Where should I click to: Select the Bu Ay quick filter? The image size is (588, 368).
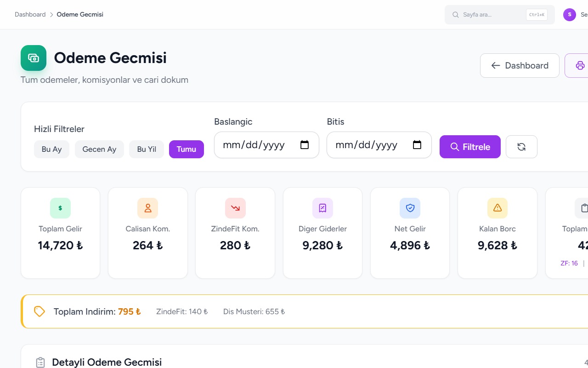[51, 149]
